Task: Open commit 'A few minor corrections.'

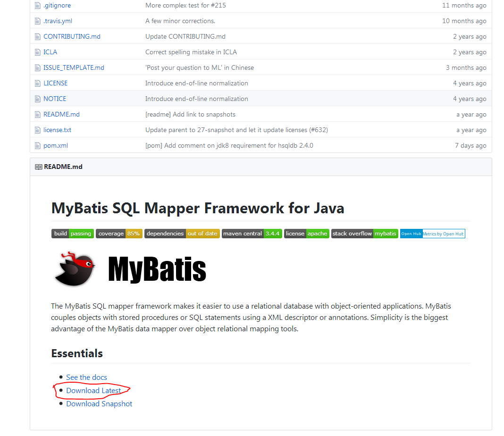Action: (x=180, y=21)
